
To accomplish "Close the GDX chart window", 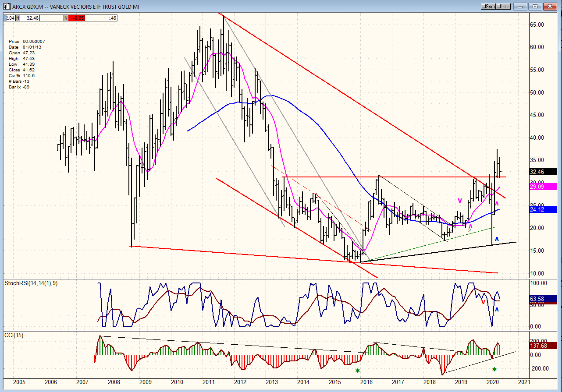I will coord(550,7).
